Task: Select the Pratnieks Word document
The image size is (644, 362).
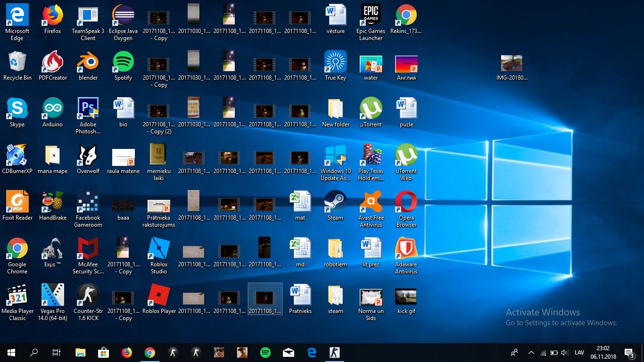Action: (x=300, y=299)
